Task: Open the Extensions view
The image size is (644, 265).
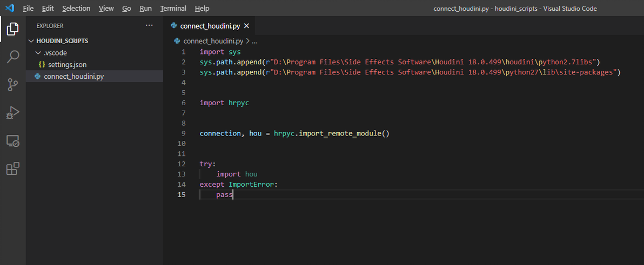Action: (x=12, y=169)
